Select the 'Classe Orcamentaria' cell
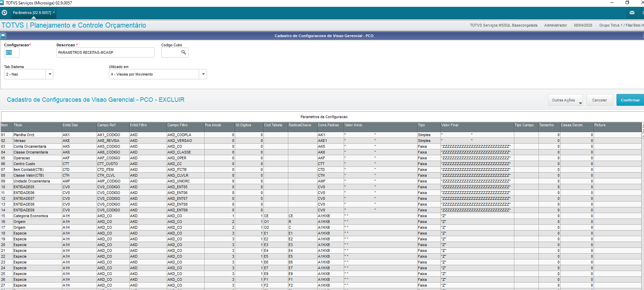Viewport: 644px width, 290px height. (37, 152)
